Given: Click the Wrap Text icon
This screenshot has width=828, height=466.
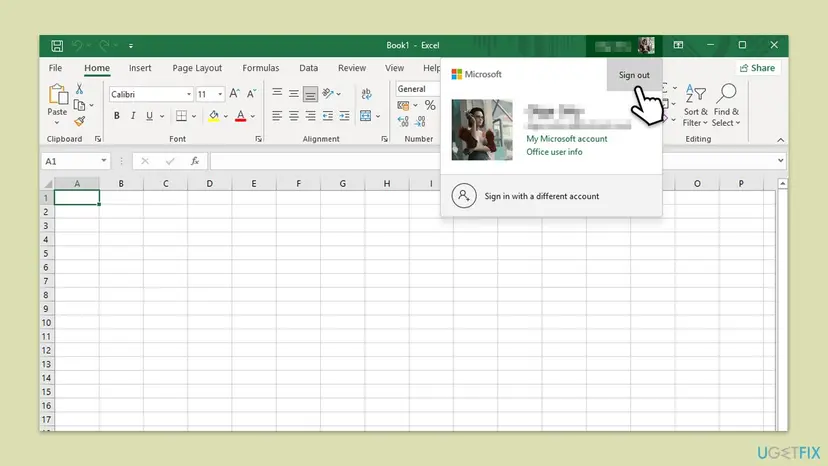Looking at the screenshot, I should point(366,94).
